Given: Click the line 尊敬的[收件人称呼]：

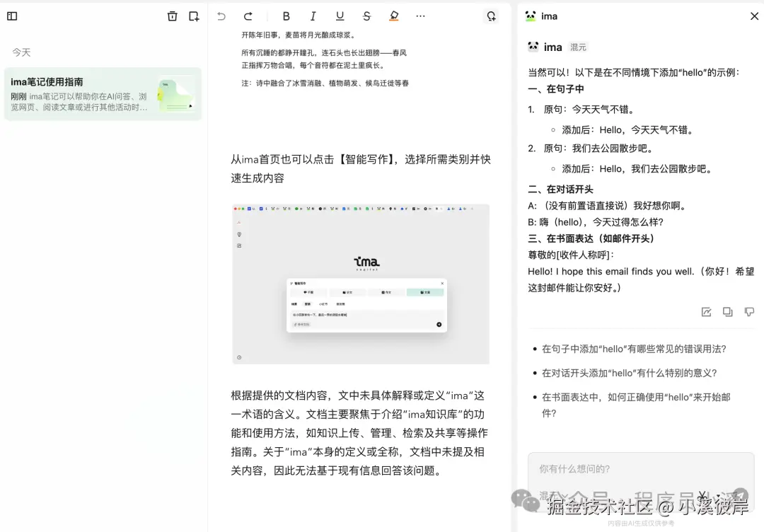Looking at the screenshot, I should [571, 255].
